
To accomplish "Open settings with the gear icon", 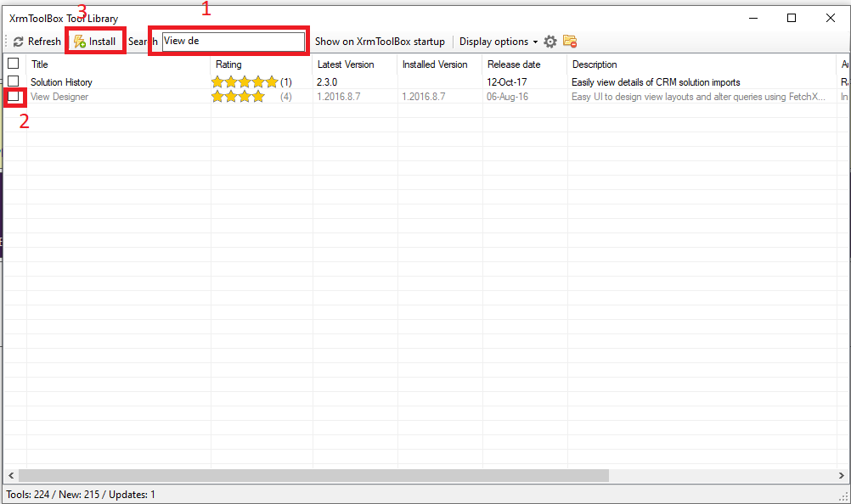I will click(x=550, y=42).
